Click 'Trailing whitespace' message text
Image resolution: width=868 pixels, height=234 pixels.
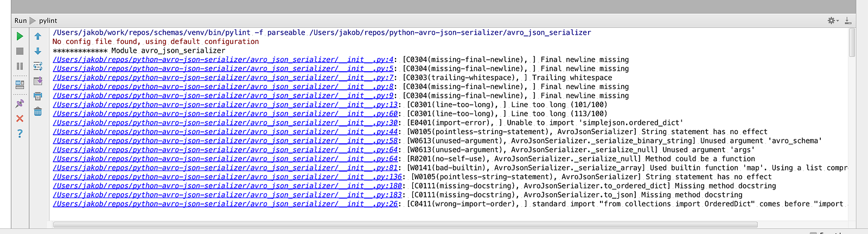tap(572, 78)
